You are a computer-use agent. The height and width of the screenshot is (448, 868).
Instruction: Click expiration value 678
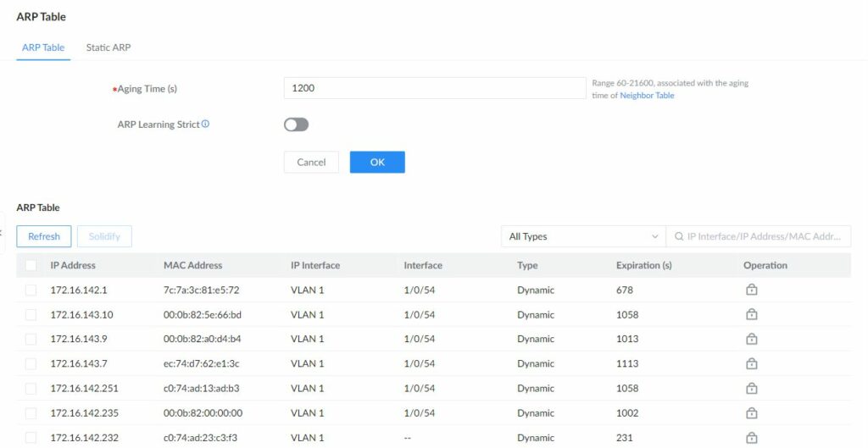[625, 290]
